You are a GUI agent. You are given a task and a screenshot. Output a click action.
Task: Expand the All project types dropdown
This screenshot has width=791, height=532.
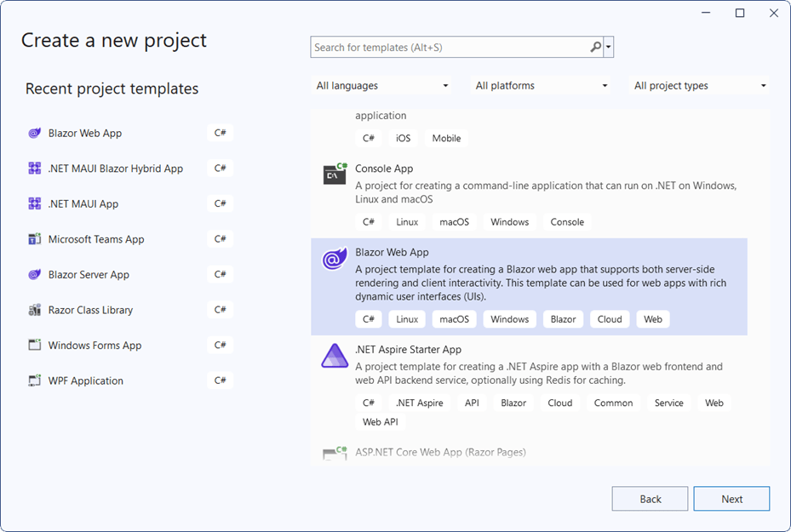[x=698, y=85]
